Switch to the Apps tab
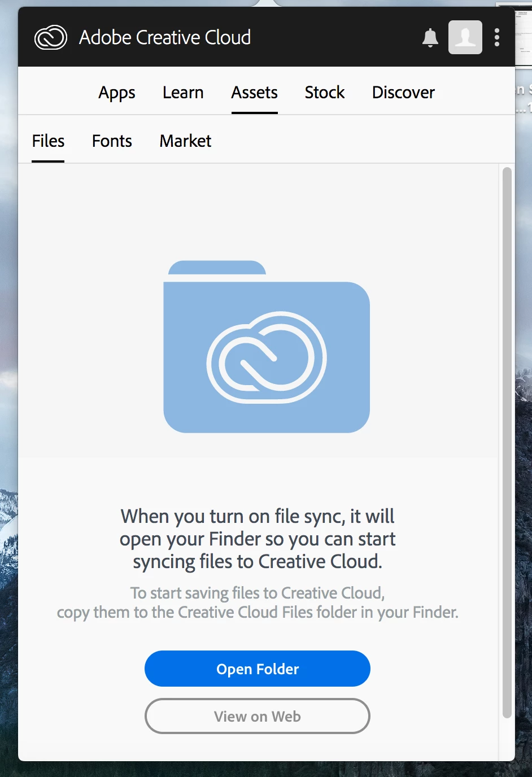532x777 pixels. (117, 93)
